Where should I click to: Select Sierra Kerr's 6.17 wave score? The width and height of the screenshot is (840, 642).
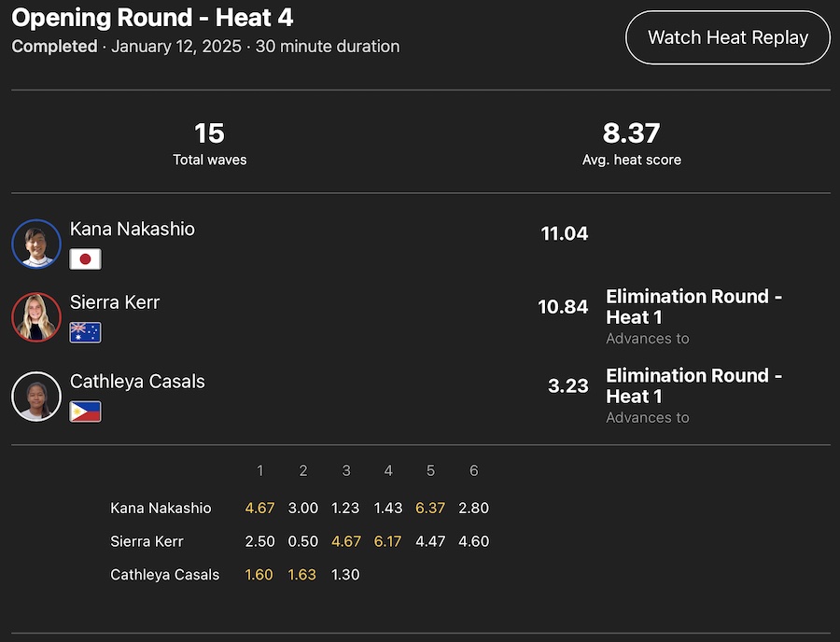pyautogui.click(x=388, y=541)
